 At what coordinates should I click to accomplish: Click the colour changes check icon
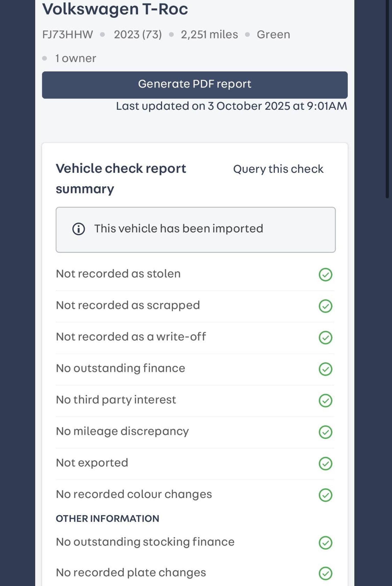325,495
